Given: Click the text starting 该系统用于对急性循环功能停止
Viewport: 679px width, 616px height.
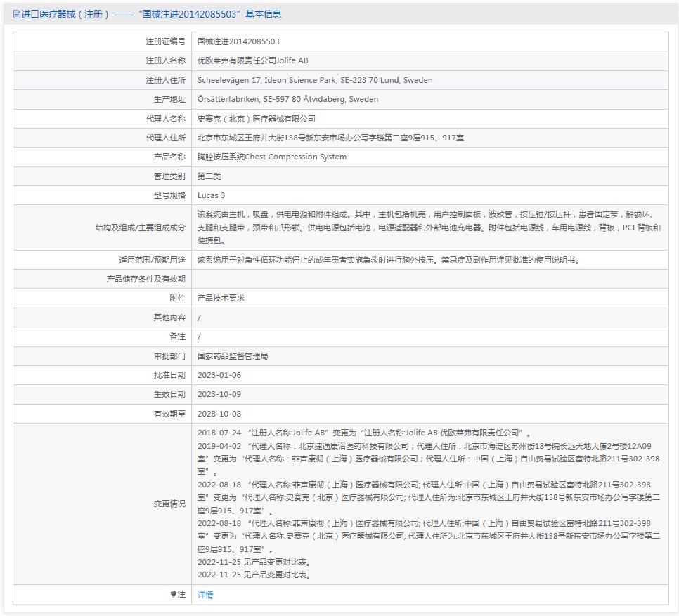Looking at the screenshot, I should click(389, 260).
